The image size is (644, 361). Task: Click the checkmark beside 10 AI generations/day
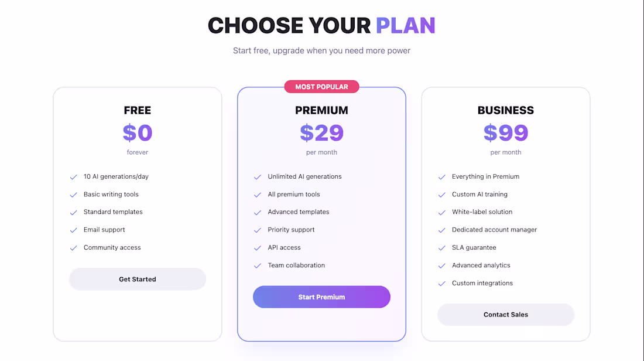pyautogui.click(x=73, y=176)
